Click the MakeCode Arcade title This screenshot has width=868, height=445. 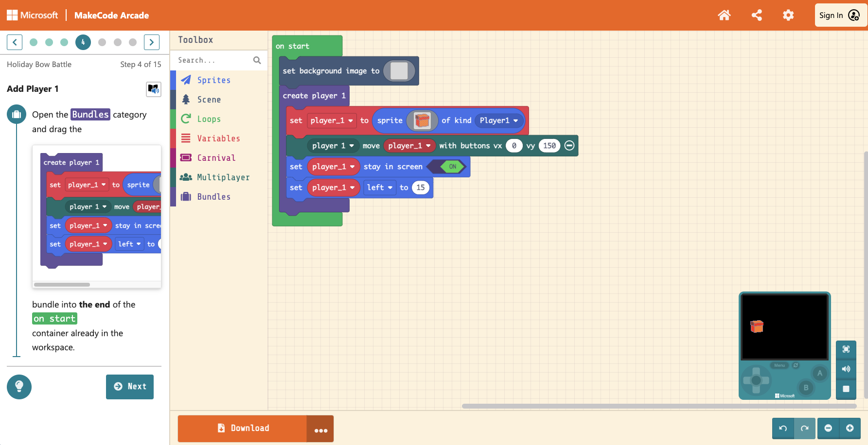click(x=112, y=15)
